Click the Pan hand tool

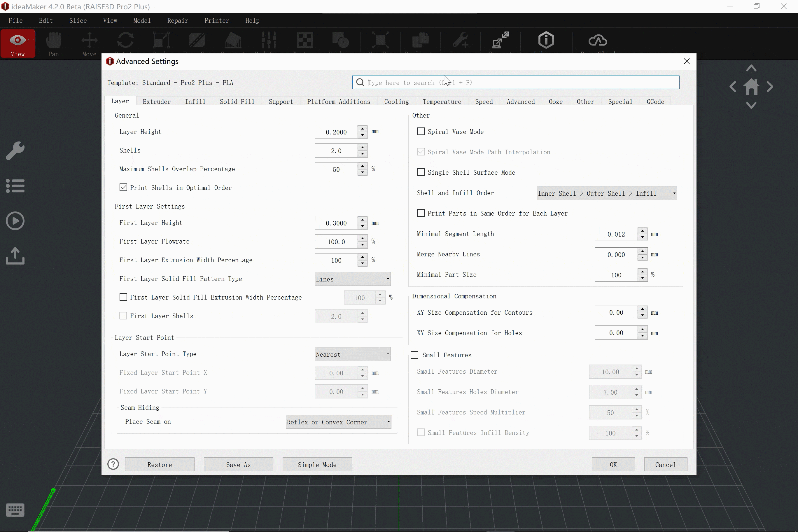point(53,43)
